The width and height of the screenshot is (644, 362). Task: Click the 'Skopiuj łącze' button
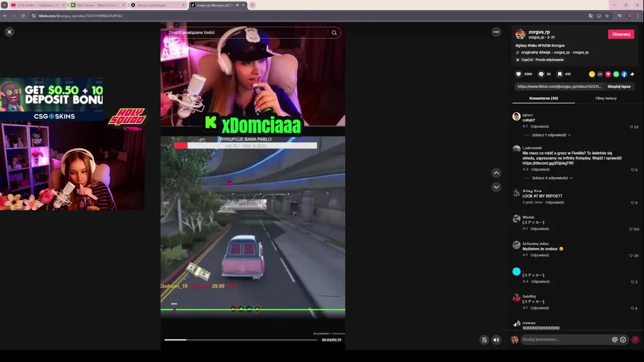click(x=619, y=86)
